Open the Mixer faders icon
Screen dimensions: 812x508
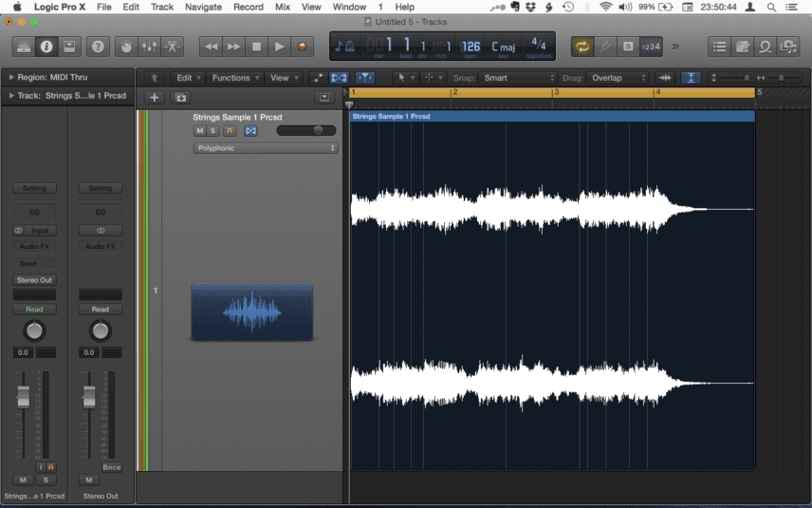click(149, 47)
